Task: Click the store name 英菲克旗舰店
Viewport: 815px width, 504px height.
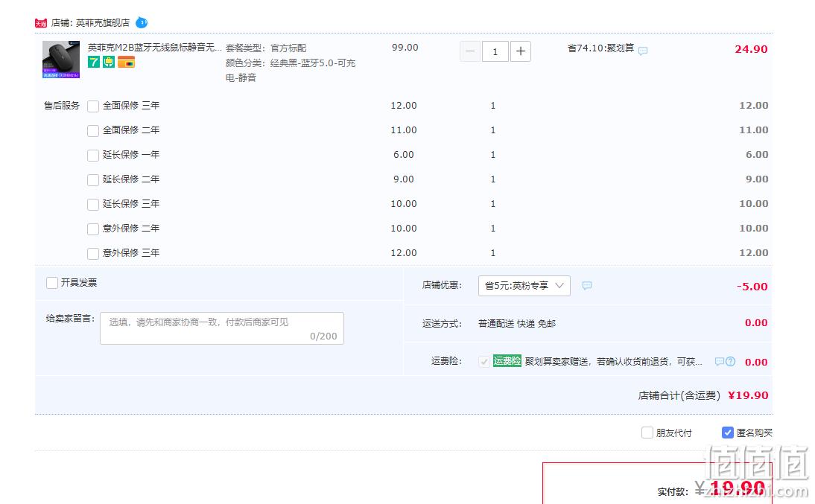Action: (103, 23)
